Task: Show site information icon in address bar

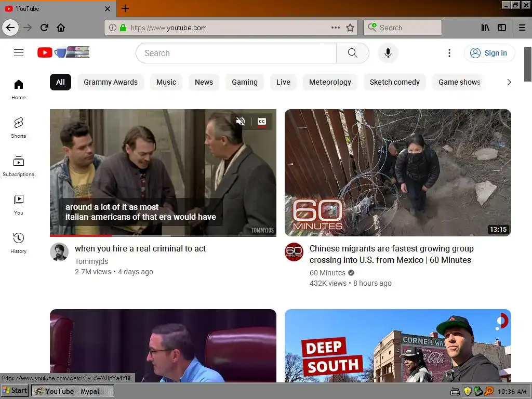Action: 113,28
